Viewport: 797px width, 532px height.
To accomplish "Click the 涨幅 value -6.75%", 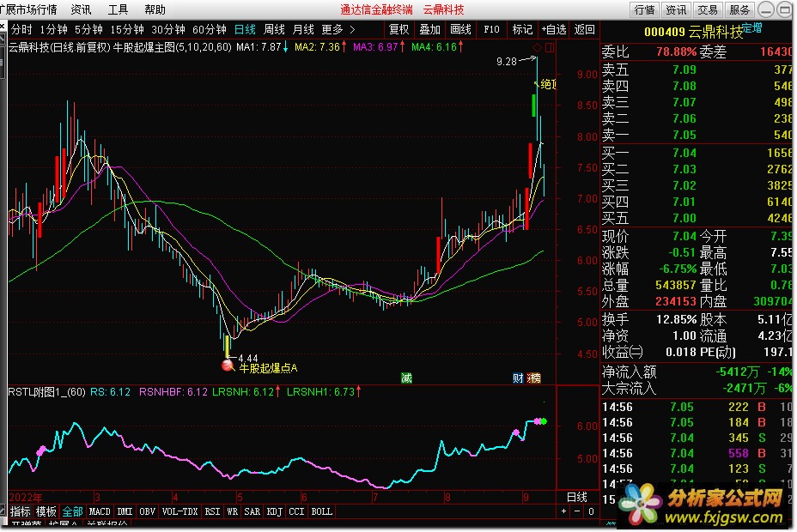I will [678, 269].
